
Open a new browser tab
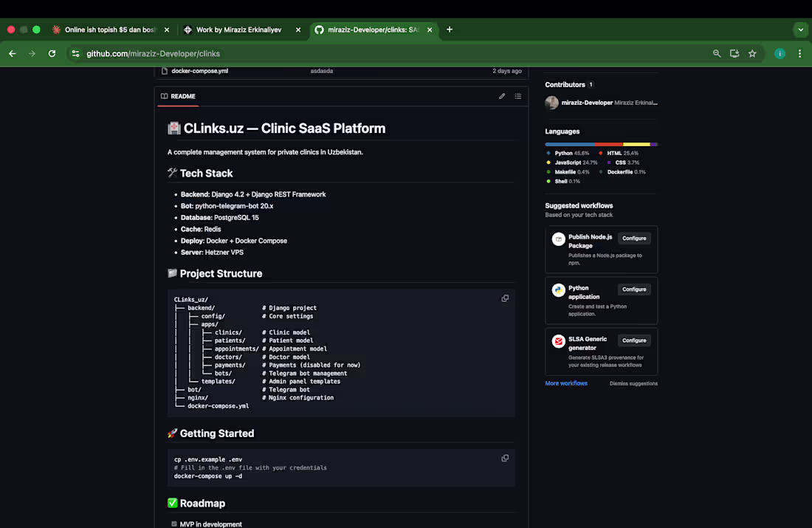[450, 30]
